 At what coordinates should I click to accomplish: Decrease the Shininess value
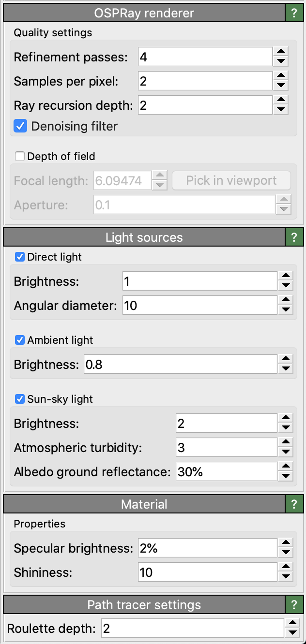[x=286, y=578]
